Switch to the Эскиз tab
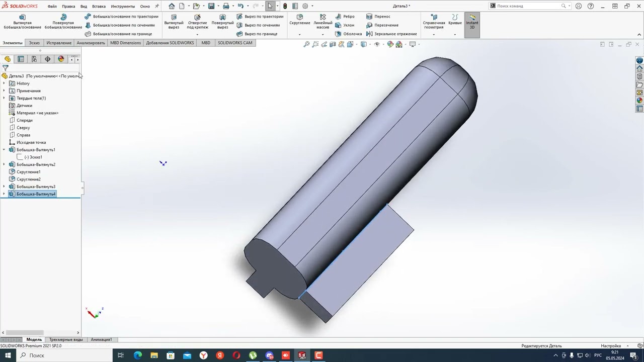Screen dimensions: 644x362 click(34, 43)
